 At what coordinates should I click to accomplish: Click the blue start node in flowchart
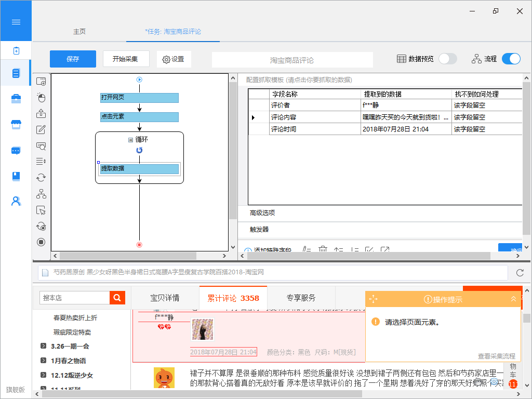point(139,79)
